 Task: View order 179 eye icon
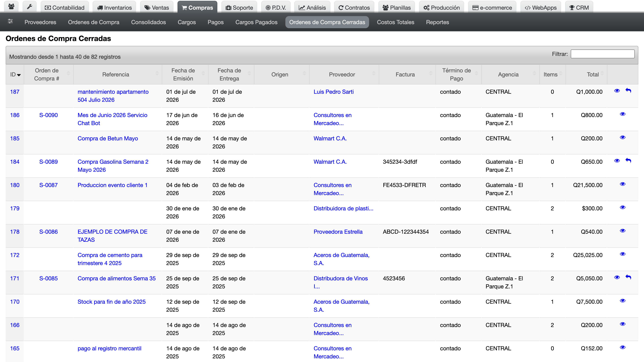click(622, 207)
